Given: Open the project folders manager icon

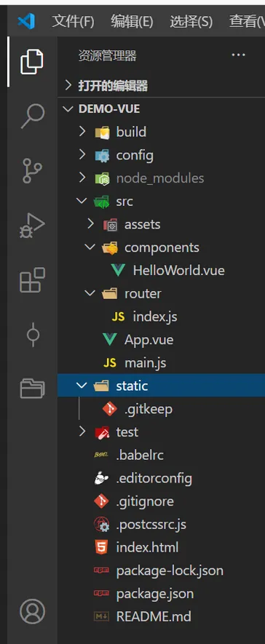Looking at the screenshot, I should tap(32, 388).
